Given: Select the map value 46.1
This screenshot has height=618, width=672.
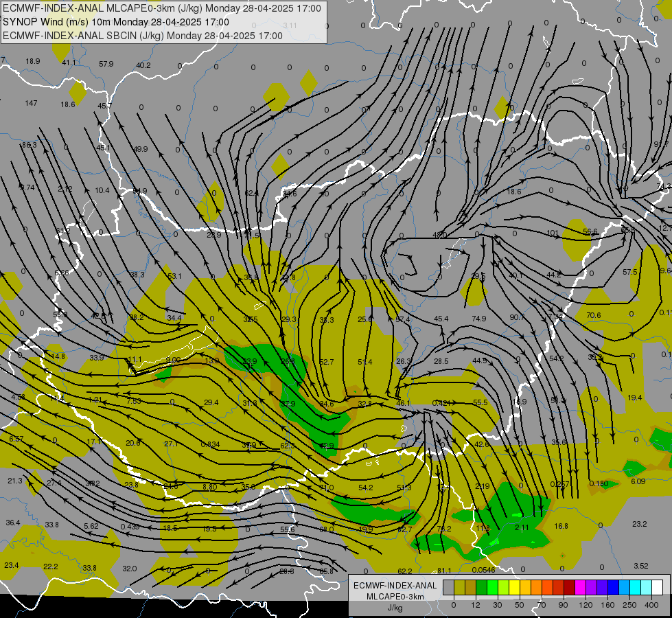Looking at the screenshot, I should click(404, 403).
